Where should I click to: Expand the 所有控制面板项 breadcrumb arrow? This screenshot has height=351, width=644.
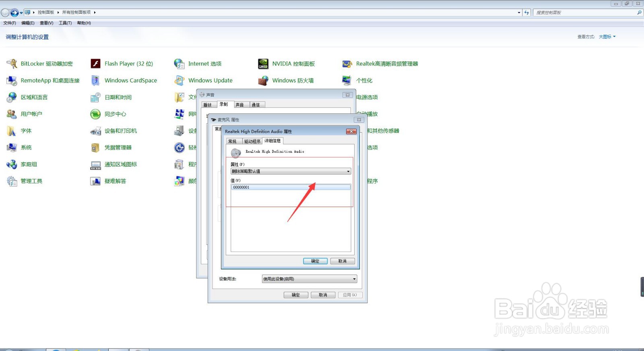click(95, 12)
